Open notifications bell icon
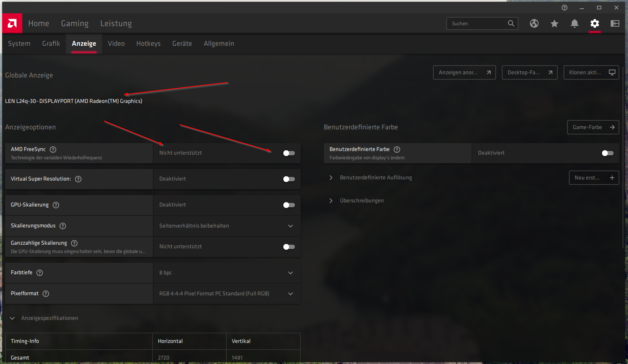628x364 pixels. pyautogui.click(x=575, y=23)
